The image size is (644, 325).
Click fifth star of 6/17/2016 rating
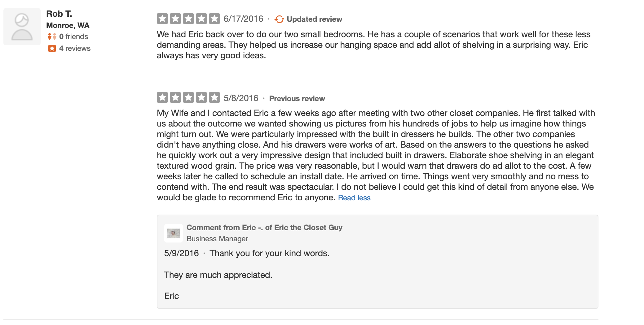214,19
